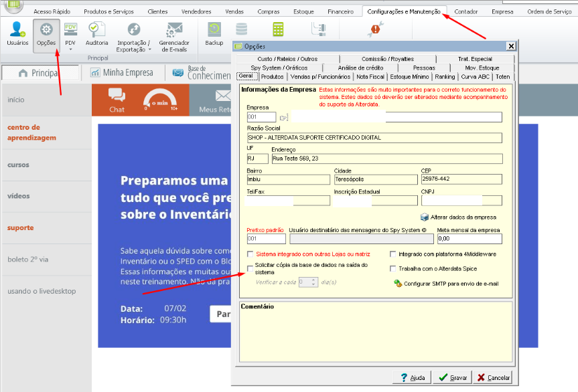
Task: Switch to Acesso Rápido ribbon tab
Action: (x=52, y=11)
